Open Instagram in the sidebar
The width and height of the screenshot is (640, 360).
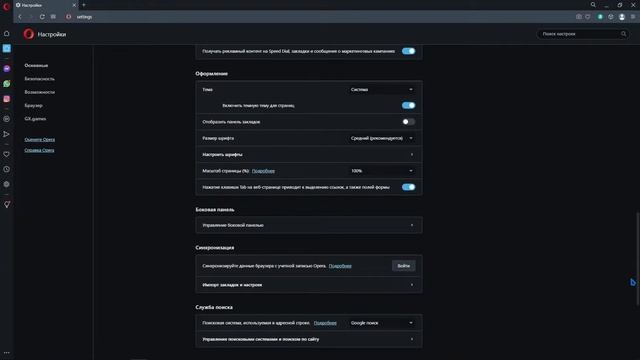point(7,99)
